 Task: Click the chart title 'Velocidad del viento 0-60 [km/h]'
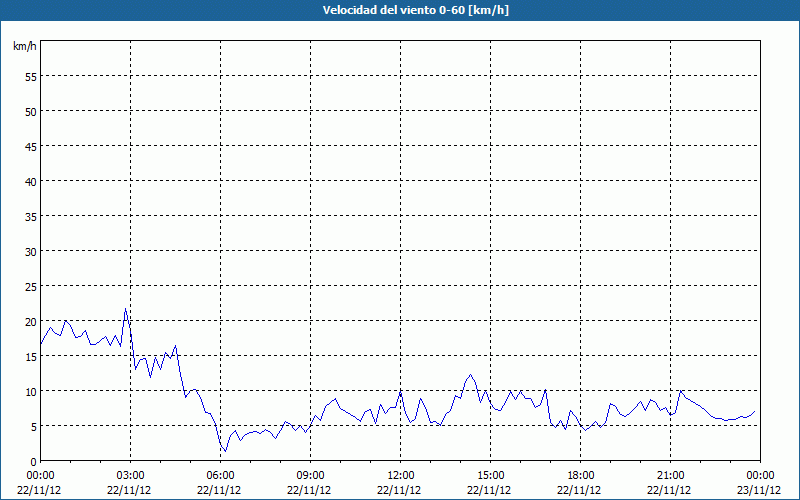coord(416,10)
